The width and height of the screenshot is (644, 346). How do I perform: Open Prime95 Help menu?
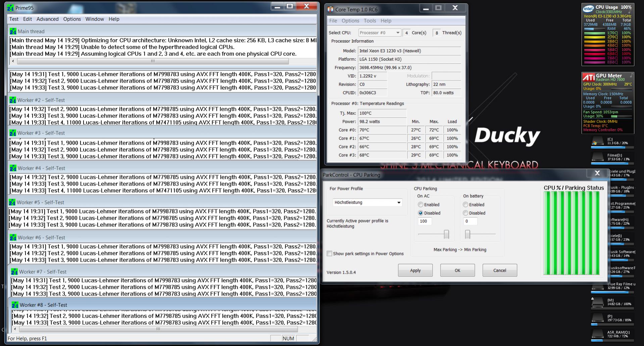[114, 19]
